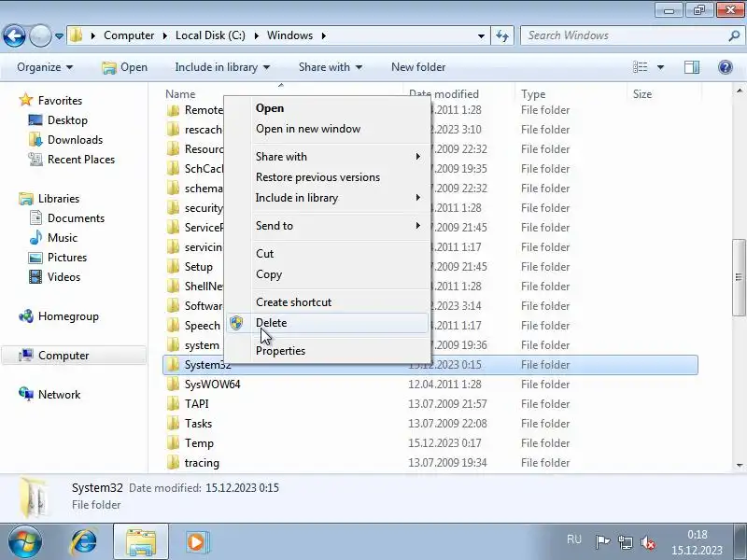Launch Internet Explorer from taskbar
Screen dimensions: 747x560
pos(83,542)
